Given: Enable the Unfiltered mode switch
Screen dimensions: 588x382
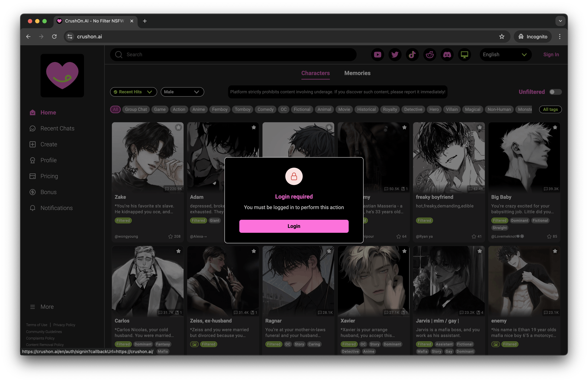Looking at the screenshot, I should click(x=555, y=92).
